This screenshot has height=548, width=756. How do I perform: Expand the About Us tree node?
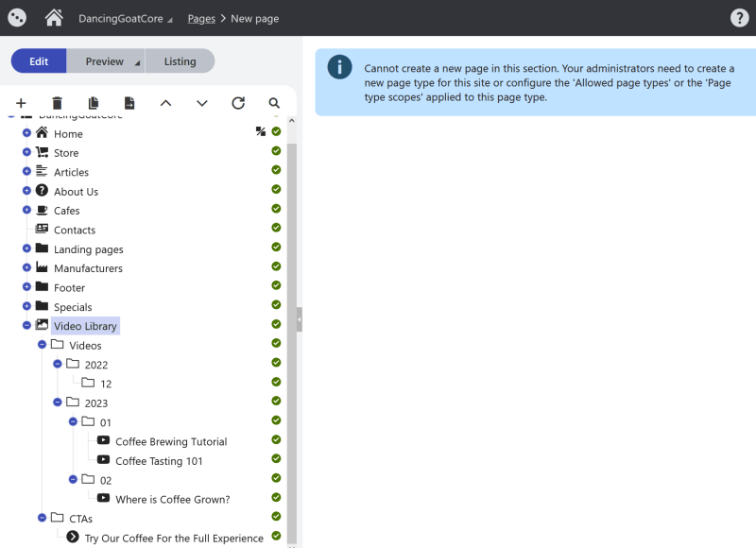tap(26, 190)
